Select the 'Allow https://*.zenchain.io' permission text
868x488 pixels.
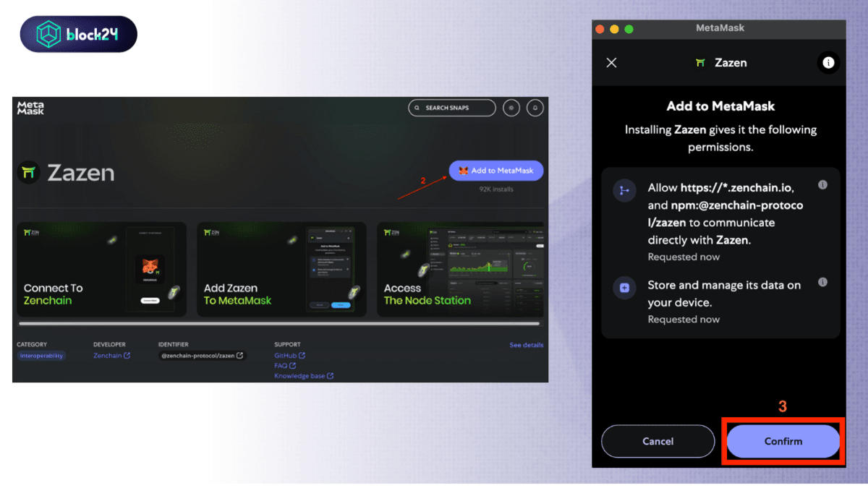(x=726, y=214)
